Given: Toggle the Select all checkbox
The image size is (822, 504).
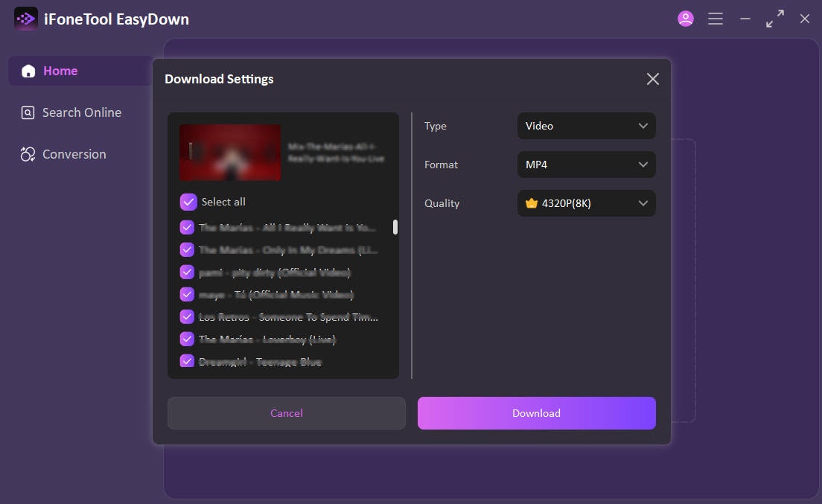Looking at the screenshot, I should coord(188,202).
